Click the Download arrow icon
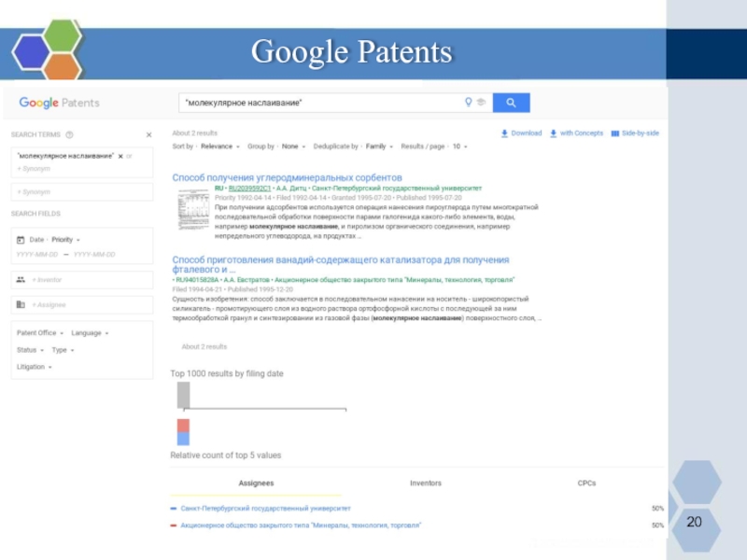 [505, 133]
